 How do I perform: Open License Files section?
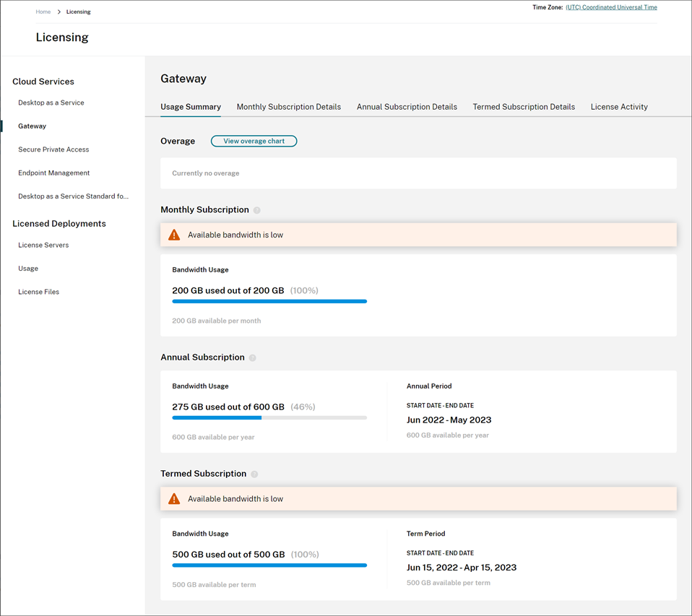38,291
